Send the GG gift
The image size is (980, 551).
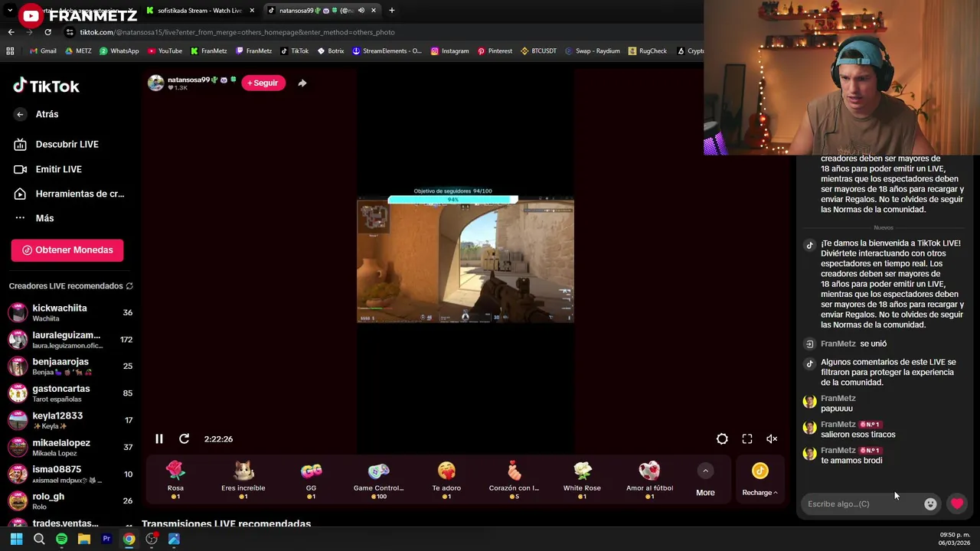[x=311, y=480]
